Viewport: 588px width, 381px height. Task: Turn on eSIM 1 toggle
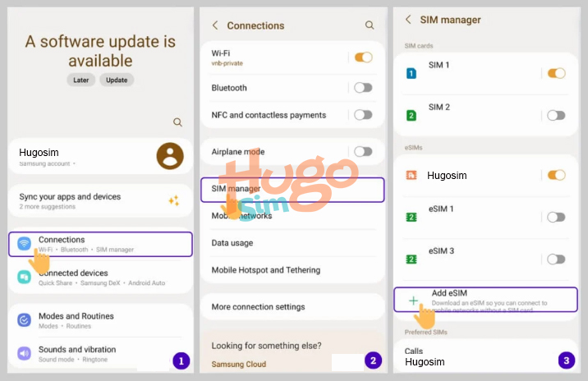coord(556,217)
